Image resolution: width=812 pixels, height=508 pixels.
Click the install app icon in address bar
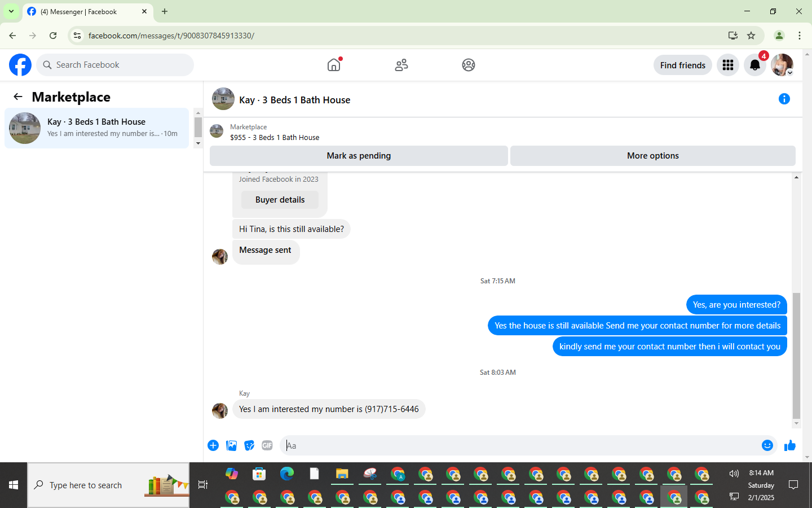733,36
